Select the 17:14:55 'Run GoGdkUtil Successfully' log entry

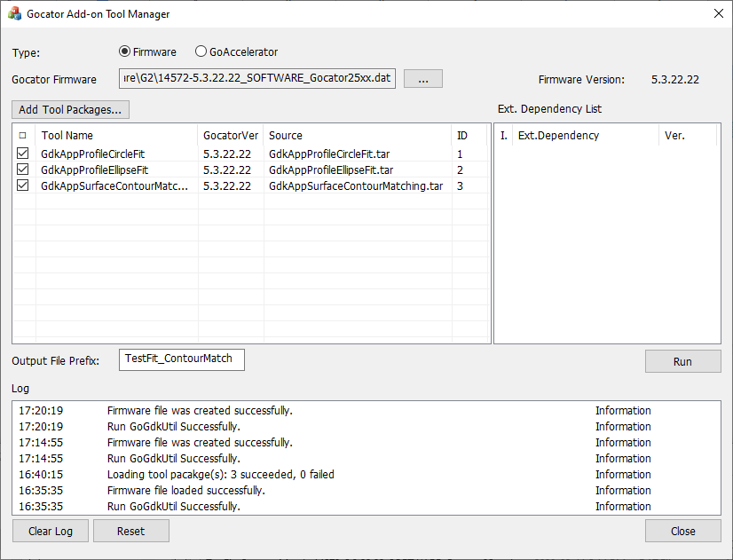(366, 459)
